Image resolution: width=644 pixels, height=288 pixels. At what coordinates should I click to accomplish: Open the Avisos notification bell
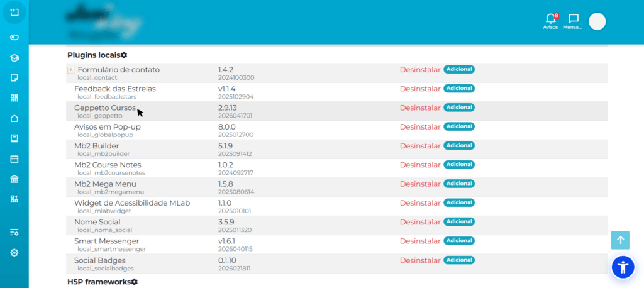tap(550, 20)
